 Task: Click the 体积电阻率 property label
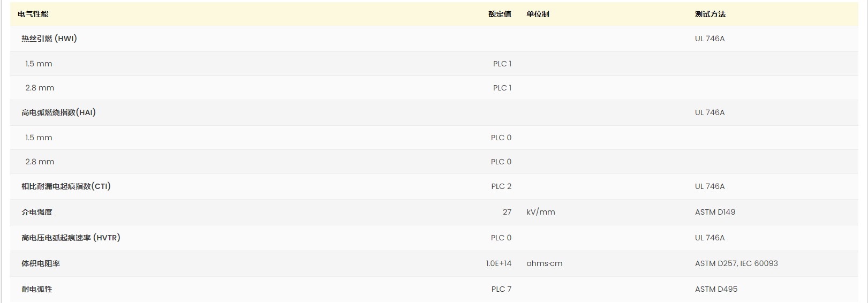tap(41, 263)
